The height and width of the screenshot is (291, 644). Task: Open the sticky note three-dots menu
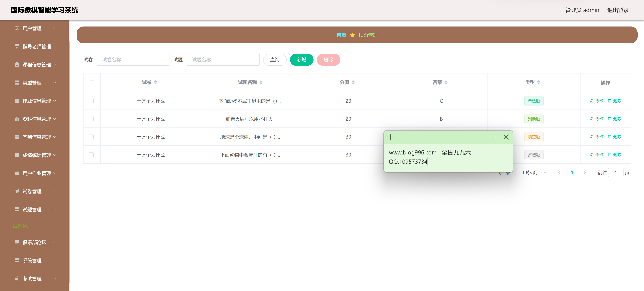point(493,137)
